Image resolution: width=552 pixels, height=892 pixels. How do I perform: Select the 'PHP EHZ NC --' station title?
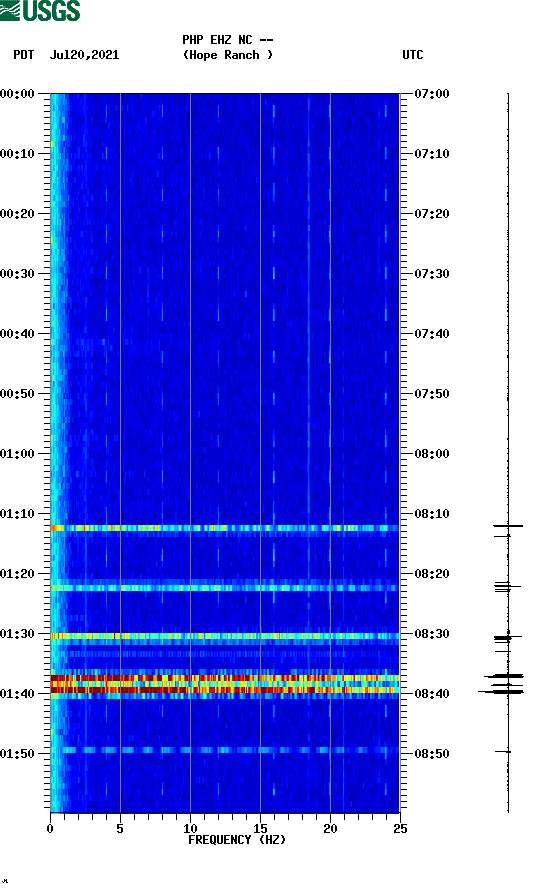pos(228,40)
